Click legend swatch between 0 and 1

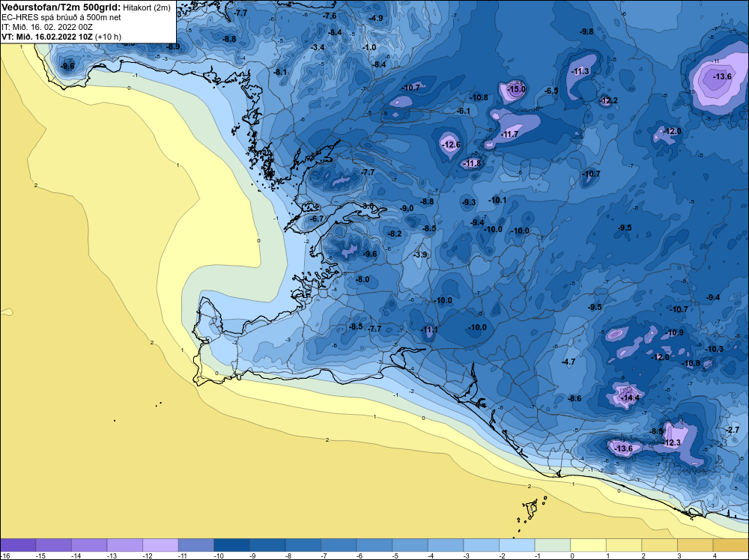point(588,545)
